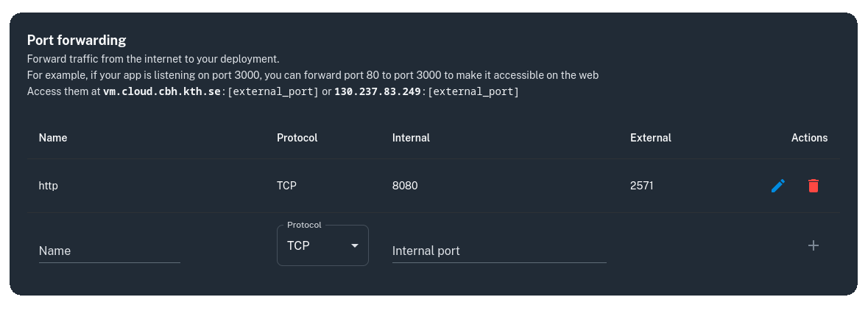The image size is (868, 311).
Task: Click the 130.237.83.249 IP address text
Action: (x=377, y=92)
